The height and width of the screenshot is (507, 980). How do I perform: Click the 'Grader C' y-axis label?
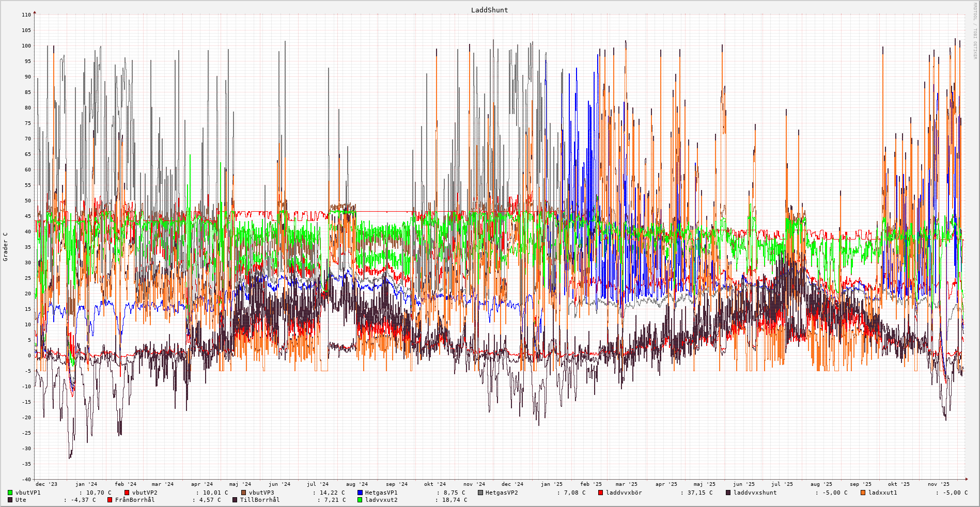pos(6,246)
